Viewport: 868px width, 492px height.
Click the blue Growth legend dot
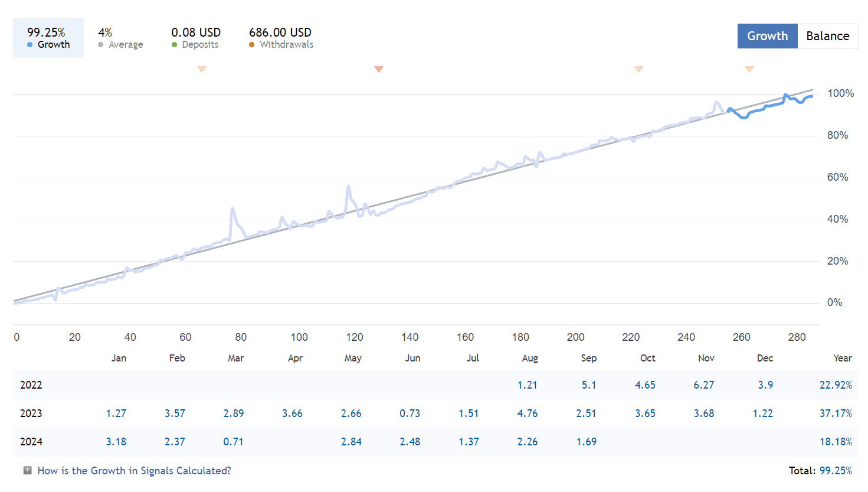30,45
